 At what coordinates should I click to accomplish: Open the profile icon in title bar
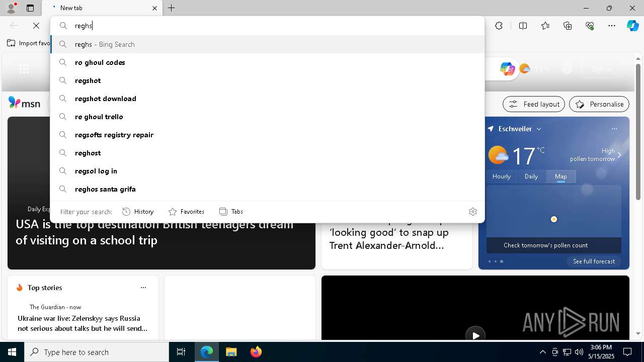click(x=11, y=8)
